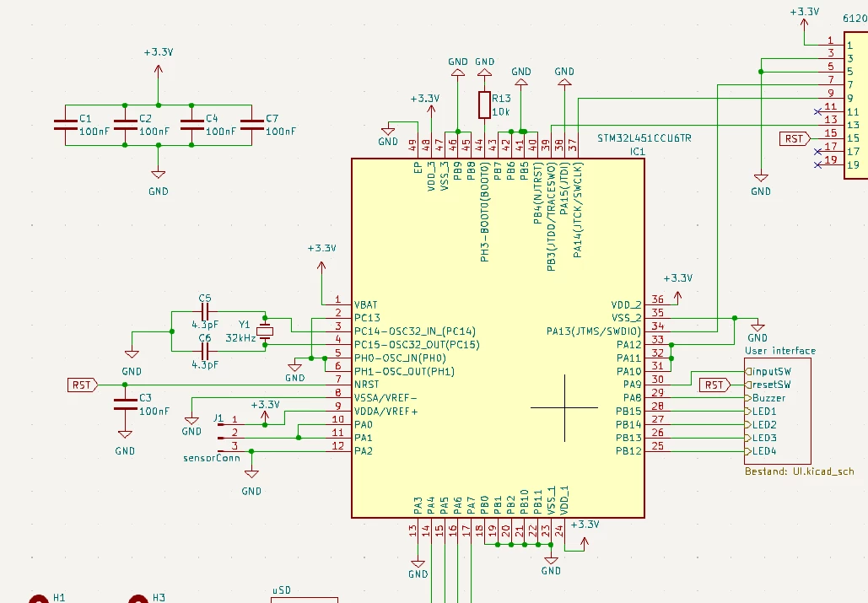Viewport: 868px width, 603px height.
Task: Click the 4.3pF value under C5
Action: pyautogui.click(x=205, y=325)
